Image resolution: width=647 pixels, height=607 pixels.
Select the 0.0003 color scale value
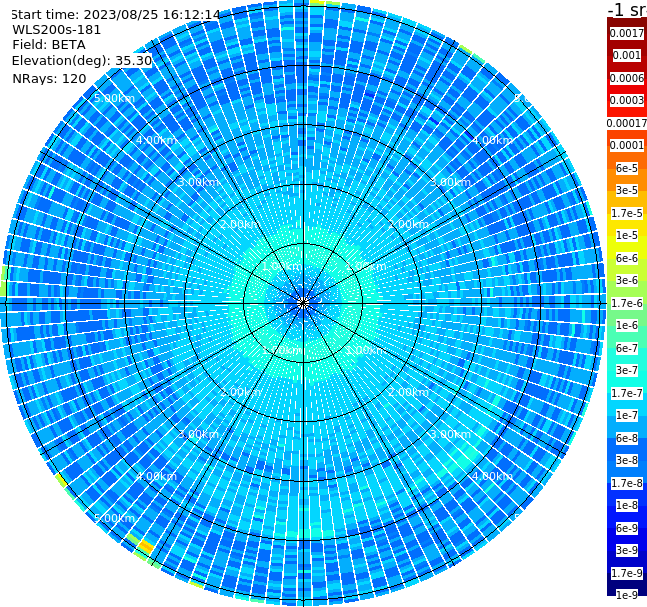point(626,100)
